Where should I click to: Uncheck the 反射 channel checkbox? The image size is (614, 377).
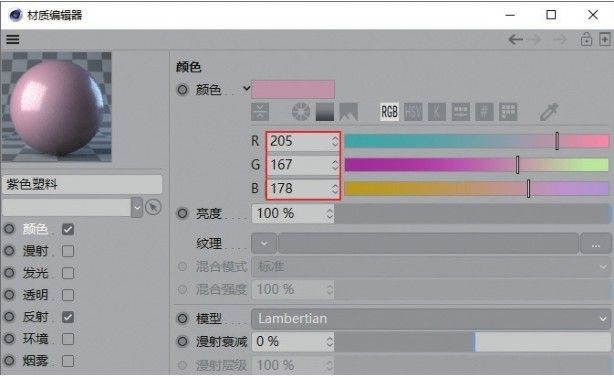pyautogui.click(x=68, y=317)
